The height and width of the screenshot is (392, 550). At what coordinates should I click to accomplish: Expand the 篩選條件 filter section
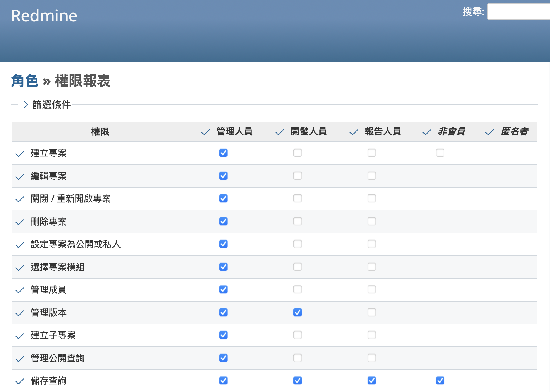(47, 105)
